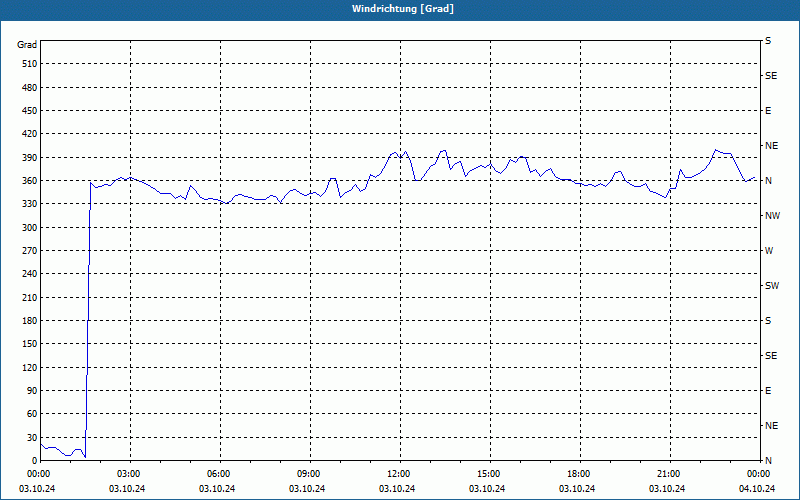Click the 15:00 time label
The image size is (800, 500).
point(490,474)
